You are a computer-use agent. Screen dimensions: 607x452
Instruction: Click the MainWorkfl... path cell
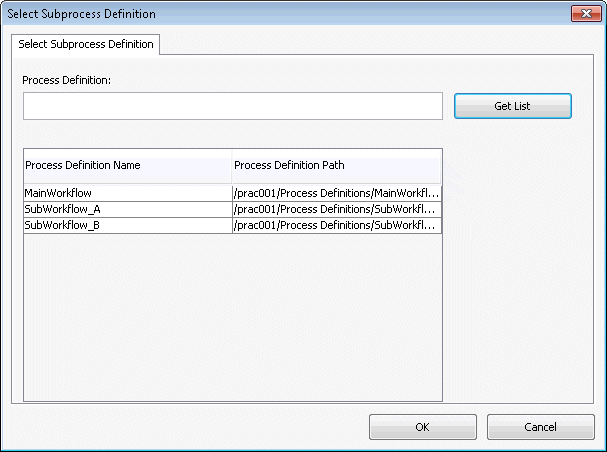tap(337, 193)
